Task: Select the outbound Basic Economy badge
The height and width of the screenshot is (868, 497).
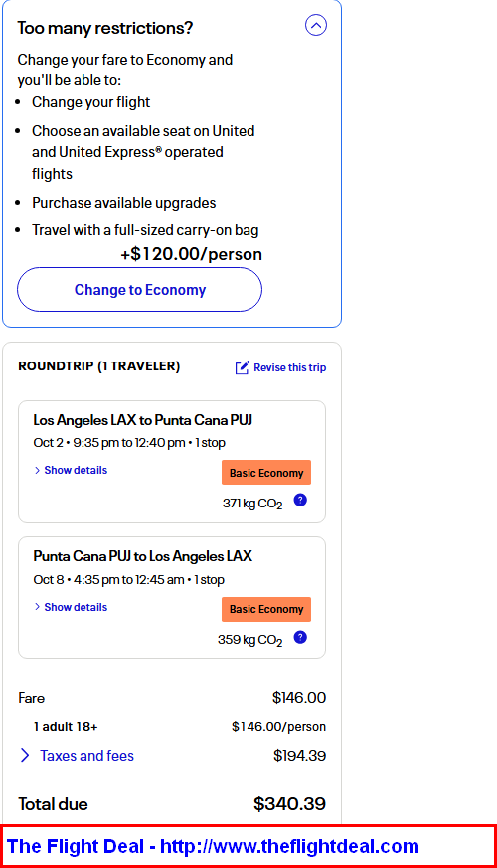Action: tap(266, 473)
